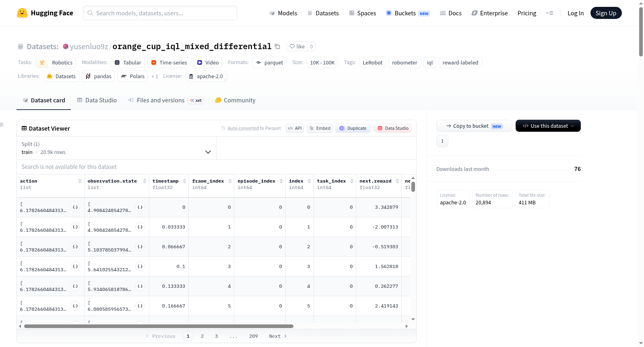Expand the observation.state cell in row 0

[x=140, y=207]
